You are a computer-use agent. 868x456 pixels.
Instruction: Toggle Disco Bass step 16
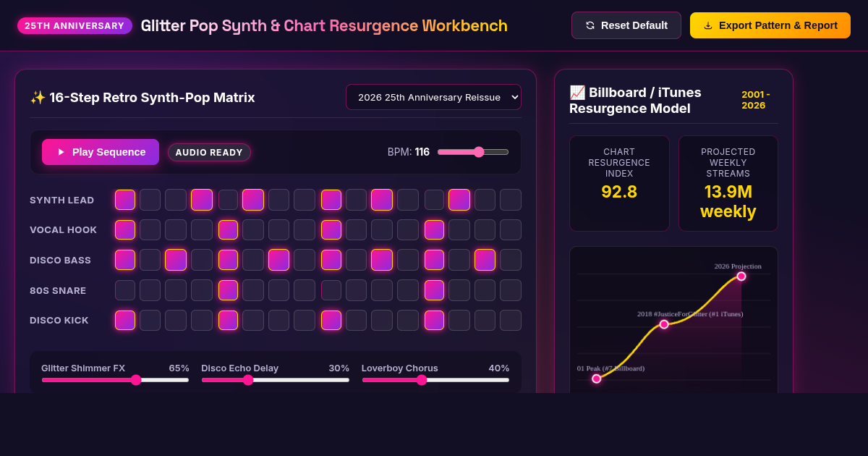click(511, 260)
